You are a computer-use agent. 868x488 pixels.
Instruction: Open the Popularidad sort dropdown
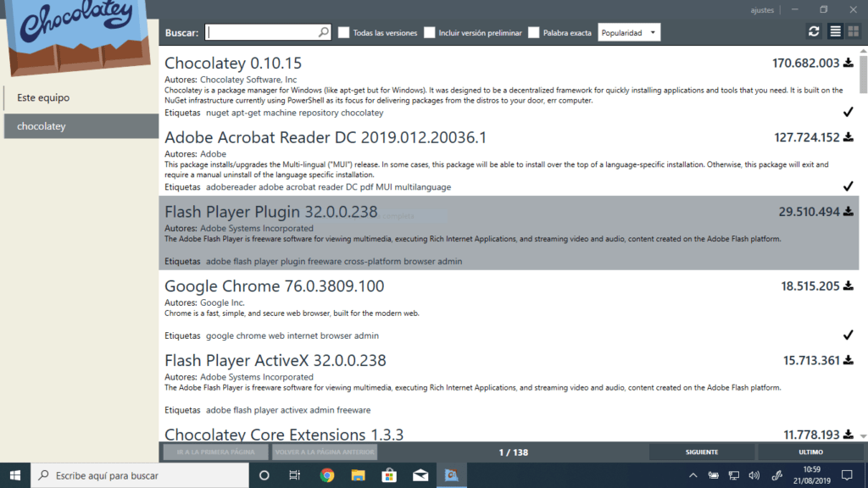(x=629, y=33)
